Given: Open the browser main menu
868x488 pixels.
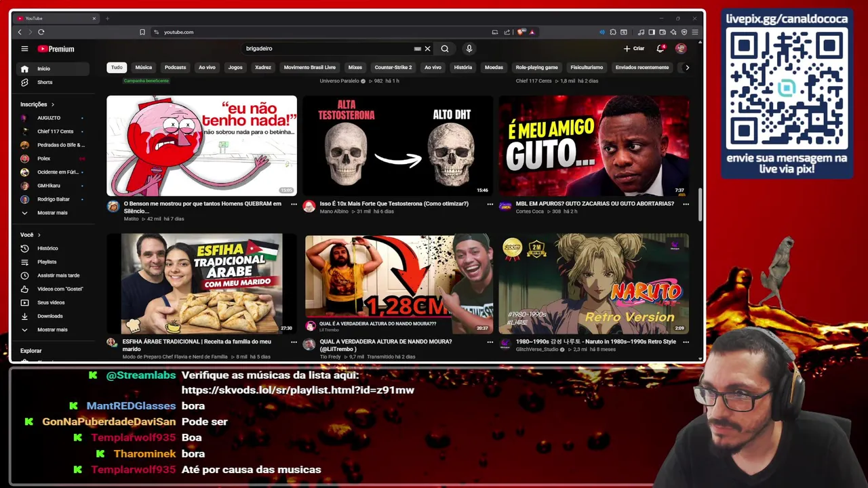Looking at the screenshot, I should point(695,32).
